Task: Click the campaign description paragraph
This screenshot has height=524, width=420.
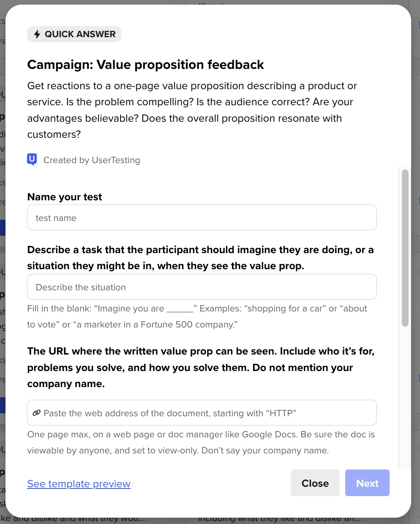Action: click(x=192, y=110)
